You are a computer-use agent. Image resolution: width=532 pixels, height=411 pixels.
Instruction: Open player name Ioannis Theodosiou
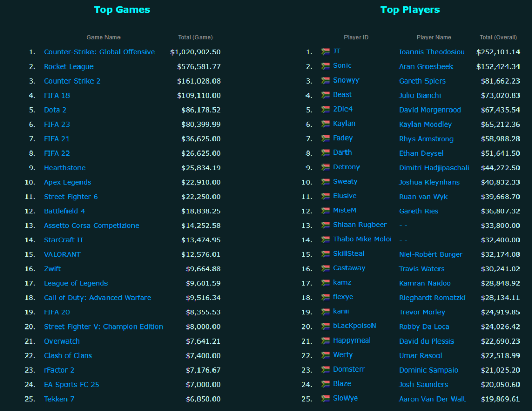432,52
